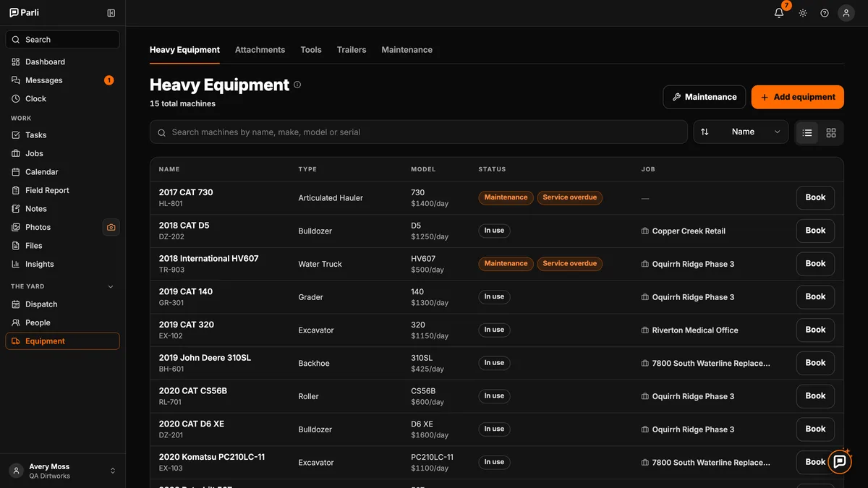Book the 2019 CAT 140
Image resolution: width=868 pixels, height=488 pixels.
point(815,296)
